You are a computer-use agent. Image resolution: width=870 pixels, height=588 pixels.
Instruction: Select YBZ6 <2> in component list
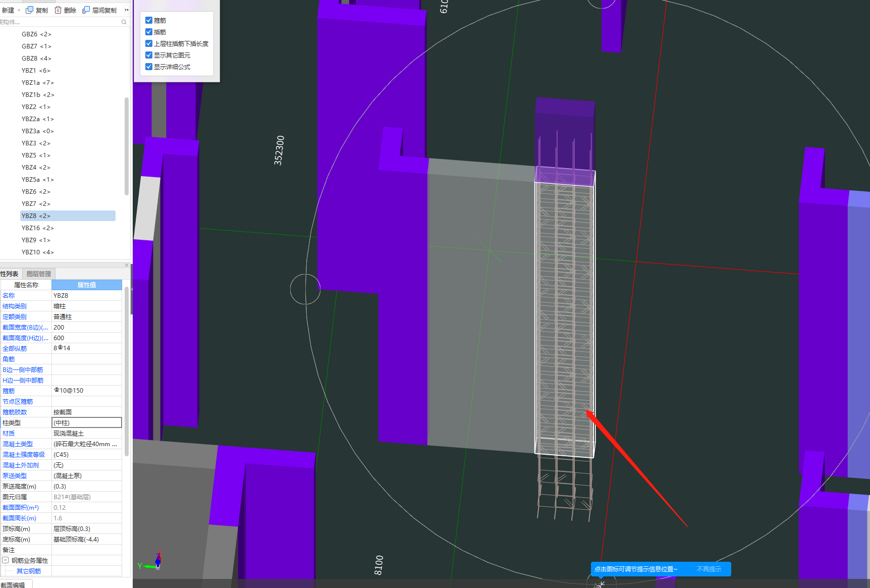pos(36,192)
